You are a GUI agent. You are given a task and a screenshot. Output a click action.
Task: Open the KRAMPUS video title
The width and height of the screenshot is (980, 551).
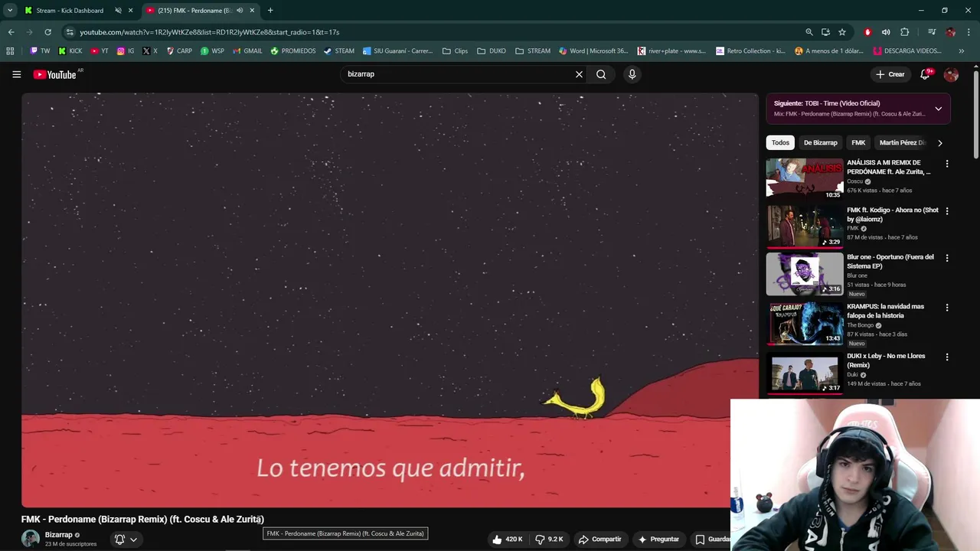point(885,311)
